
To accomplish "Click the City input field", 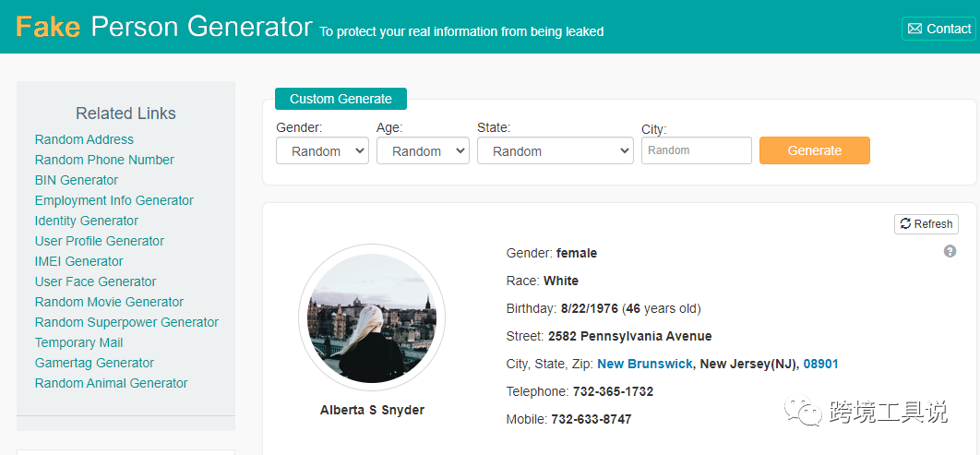I will point(696,150).
